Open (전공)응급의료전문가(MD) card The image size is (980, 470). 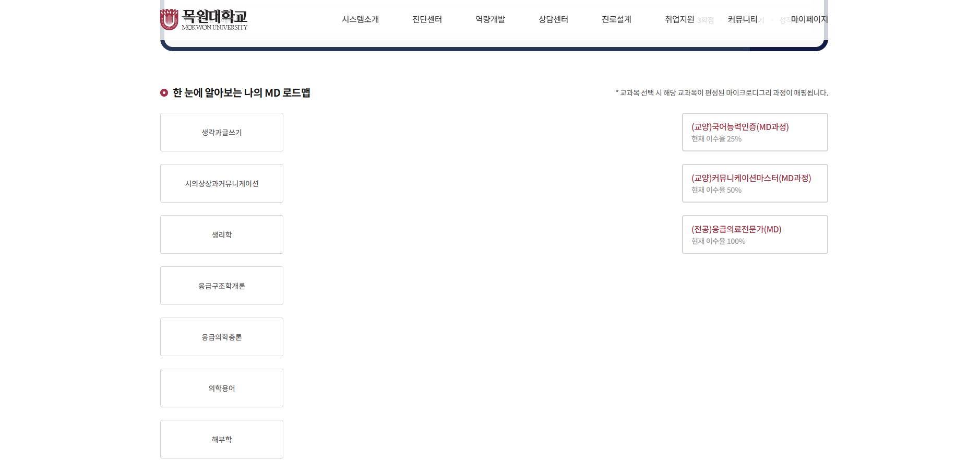click(x=754, y=234)
